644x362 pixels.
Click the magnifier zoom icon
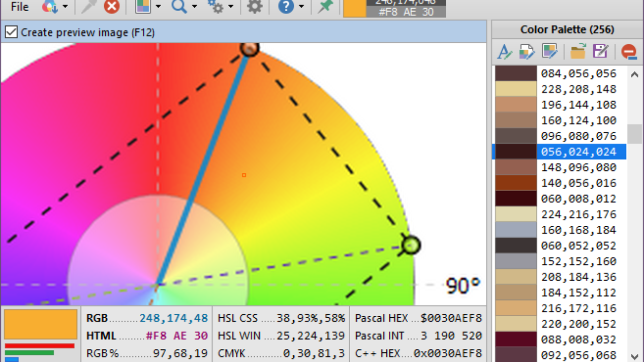[x=179, y=7]
